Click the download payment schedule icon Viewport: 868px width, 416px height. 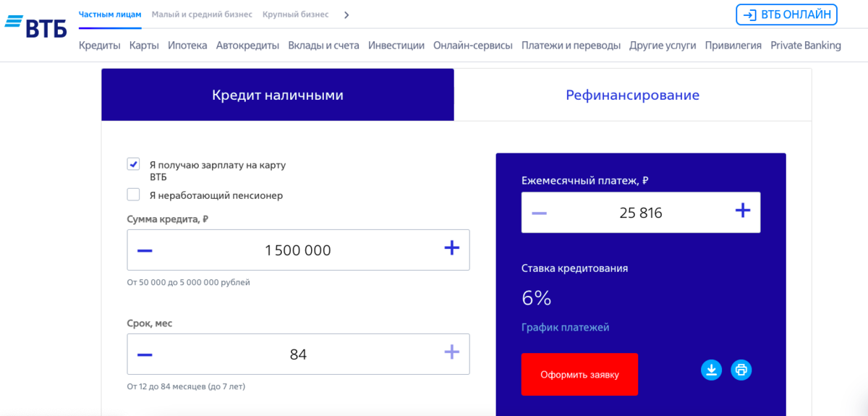pyautogui.click(x=712, y=370)
